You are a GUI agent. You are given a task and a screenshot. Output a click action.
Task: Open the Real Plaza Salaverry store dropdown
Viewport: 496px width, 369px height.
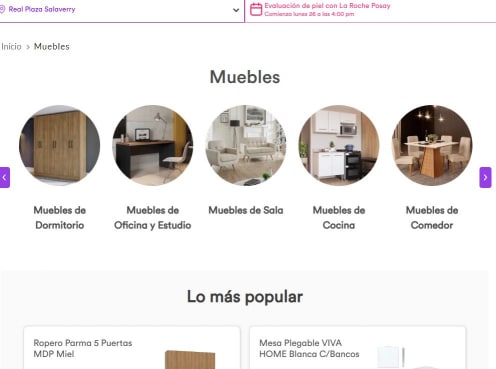[x=122, y=10]
